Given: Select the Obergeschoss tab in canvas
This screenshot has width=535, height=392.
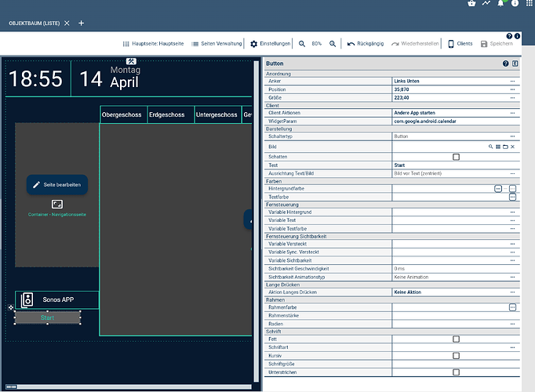Looking at the screenshot, I should point(123,114).
